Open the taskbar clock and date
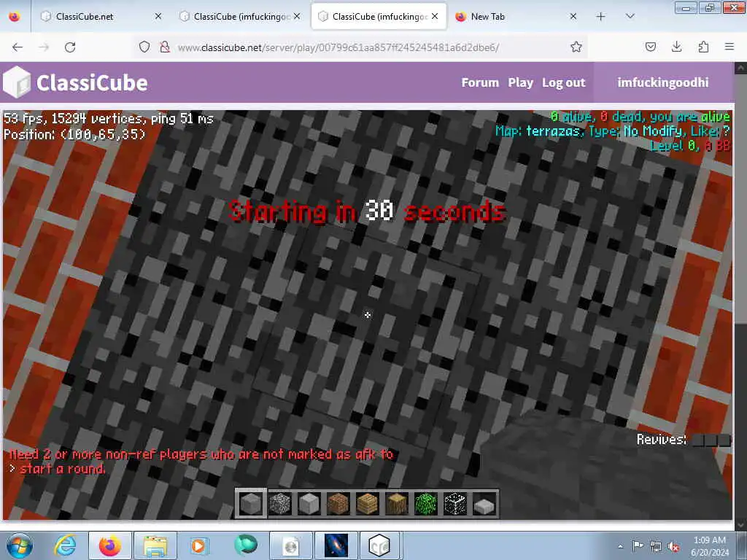The image size is (747, 560). pyautogui.click(x=710, y=545)
